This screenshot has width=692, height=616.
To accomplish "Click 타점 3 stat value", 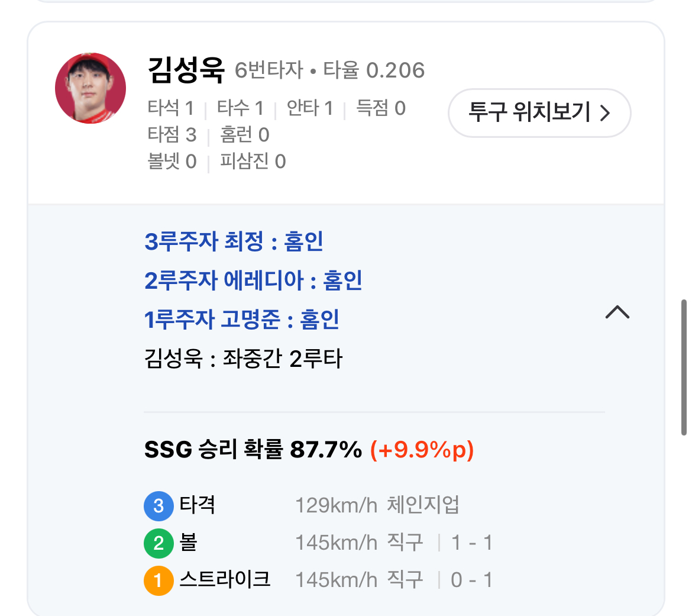I will coord(172,135).
